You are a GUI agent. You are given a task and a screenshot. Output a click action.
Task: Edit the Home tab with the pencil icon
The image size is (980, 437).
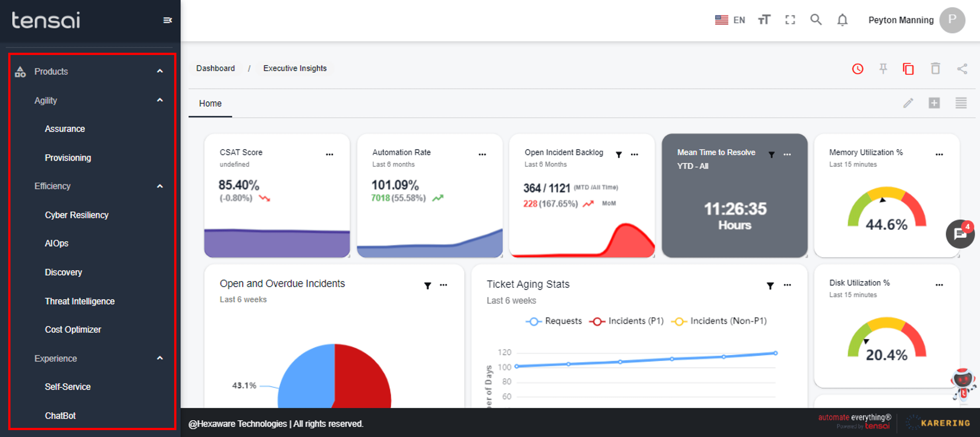point(908,103)
